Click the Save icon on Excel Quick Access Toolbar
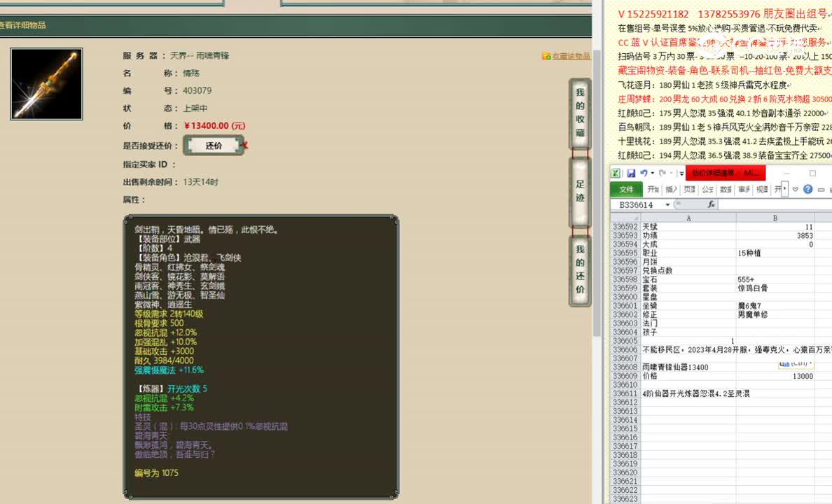 (x=632, y=172)
